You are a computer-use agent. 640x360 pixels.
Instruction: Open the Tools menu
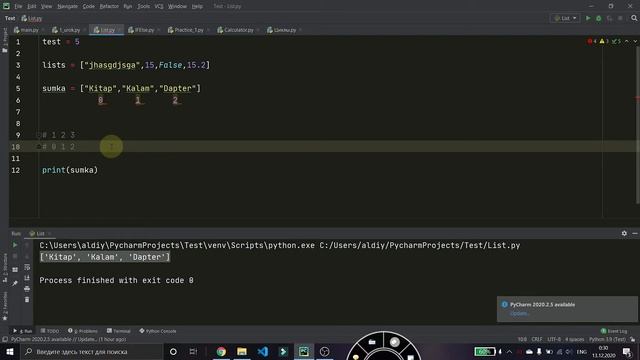(x=143, y=6)
